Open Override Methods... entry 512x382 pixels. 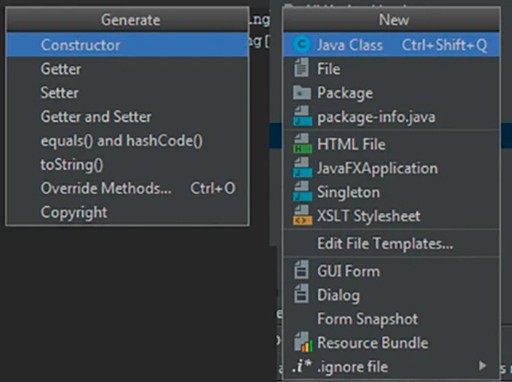click(127, 188)
